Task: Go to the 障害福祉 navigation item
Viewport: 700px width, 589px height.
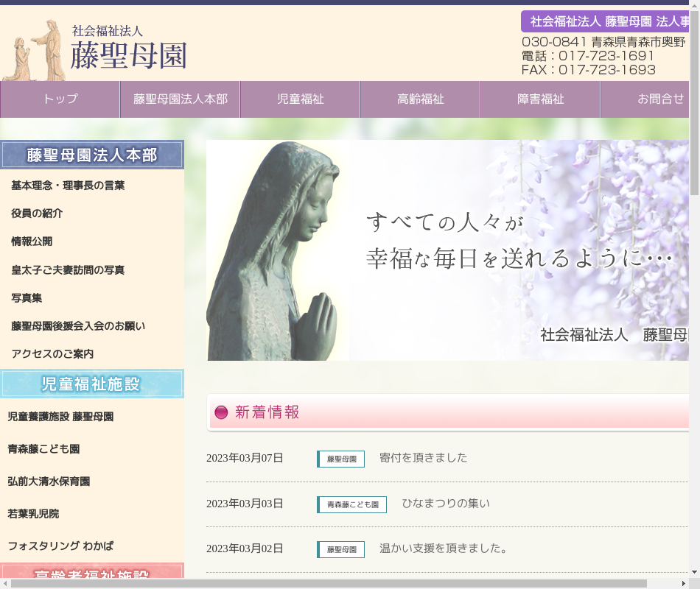Action: click(x=540, y=99)
